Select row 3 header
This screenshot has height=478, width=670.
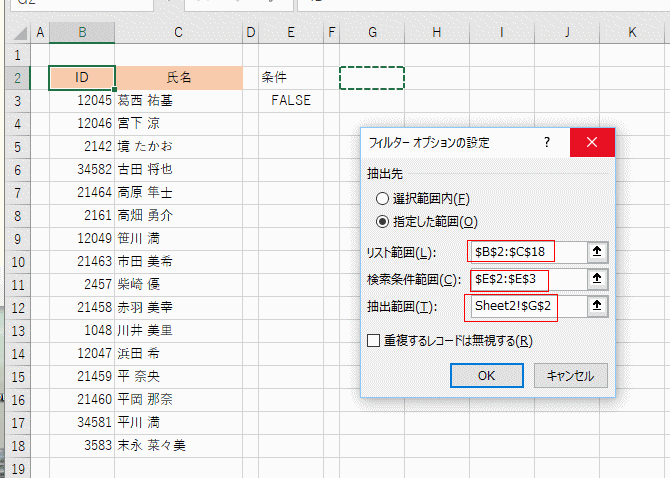coord(16,100)
